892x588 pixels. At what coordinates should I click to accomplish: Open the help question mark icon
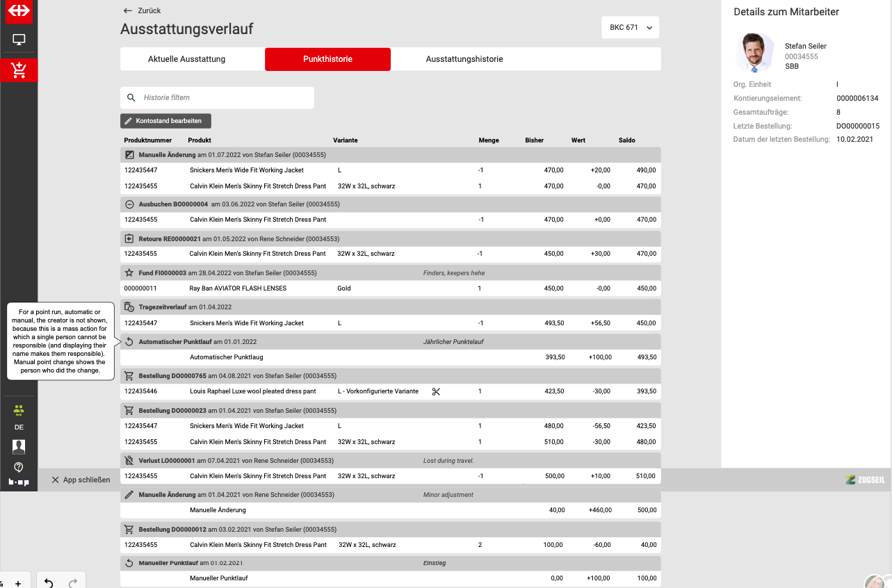(x=19, y=467)
